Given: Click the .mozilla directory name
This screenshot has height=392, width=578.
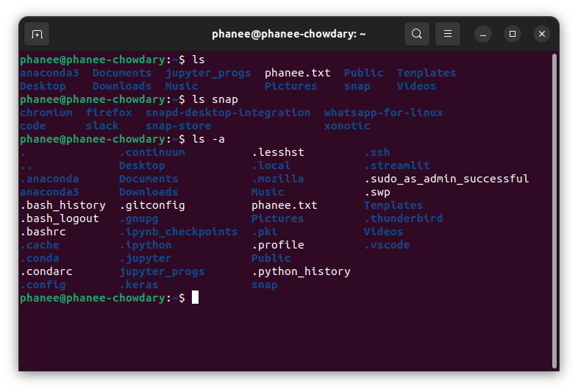Looking at the screenshot, I should 277,179.
